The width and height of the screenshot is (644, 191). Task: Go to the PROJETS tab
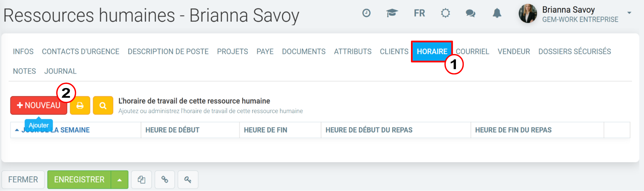(232, 52)
